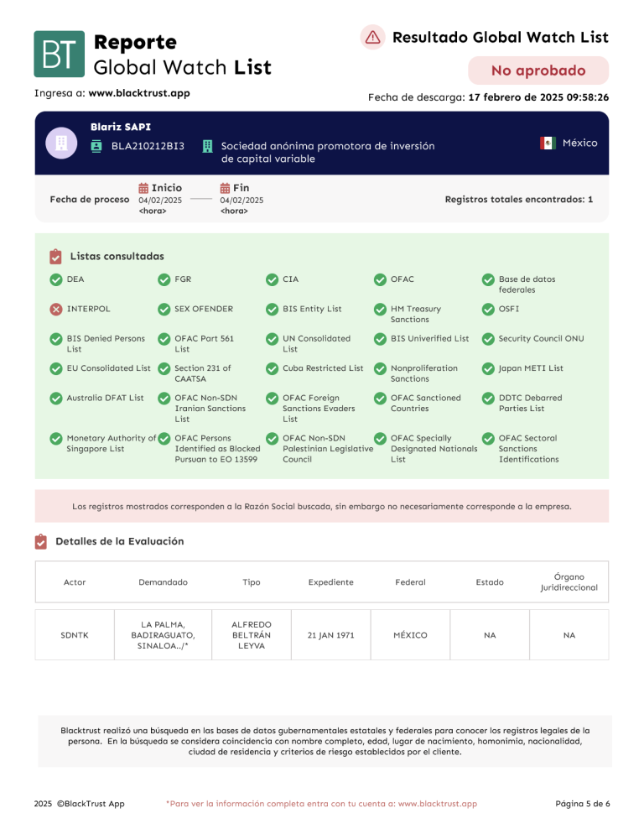Click the Detalles de la Evaluación clipboard icon
Image resolution: width=644 pixels, height=834 pixels.
tap(41, 541)
